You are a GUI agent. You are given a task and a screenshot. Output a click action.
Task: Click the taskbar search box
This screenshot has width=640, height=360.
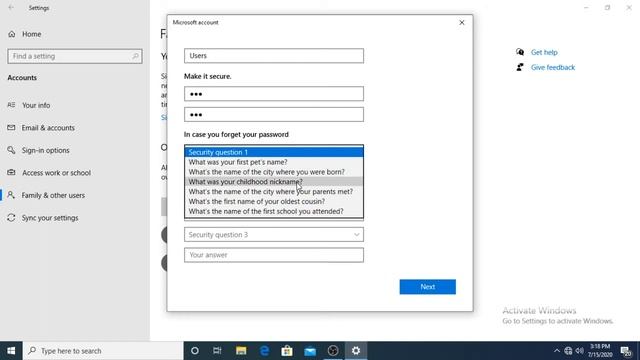103,351
